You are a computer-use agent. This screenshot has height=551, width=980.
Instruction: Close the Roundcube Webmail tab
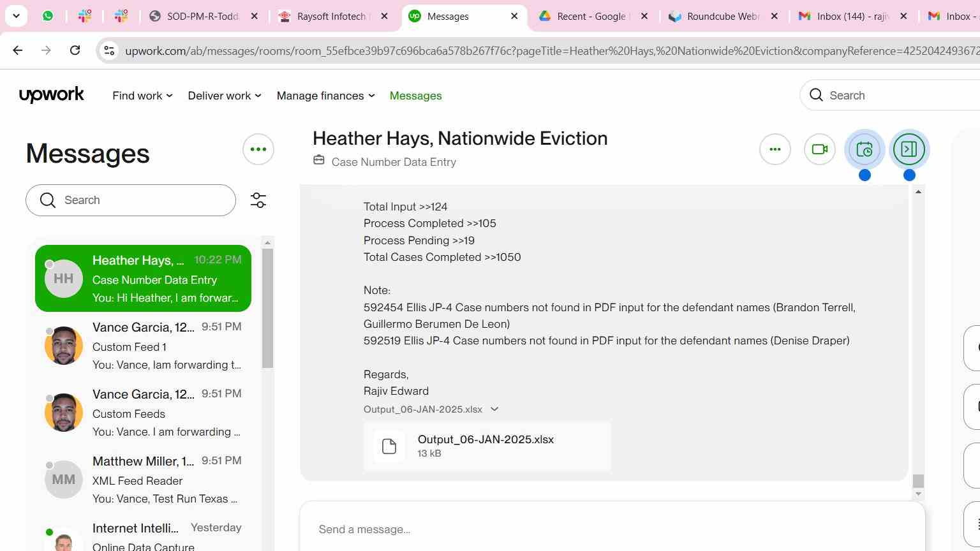[775, 16]
